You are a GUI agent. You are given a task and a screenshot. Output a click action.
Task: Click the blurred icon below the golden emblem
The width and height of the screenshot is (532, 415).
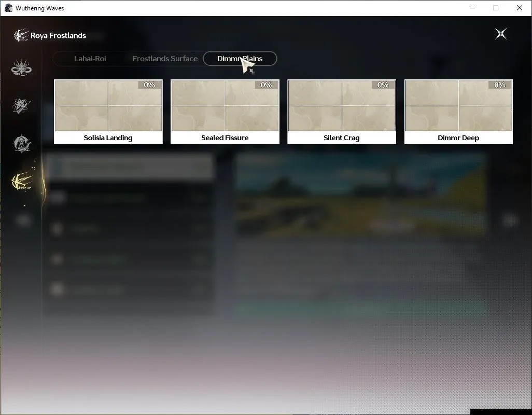pos(23,220)
